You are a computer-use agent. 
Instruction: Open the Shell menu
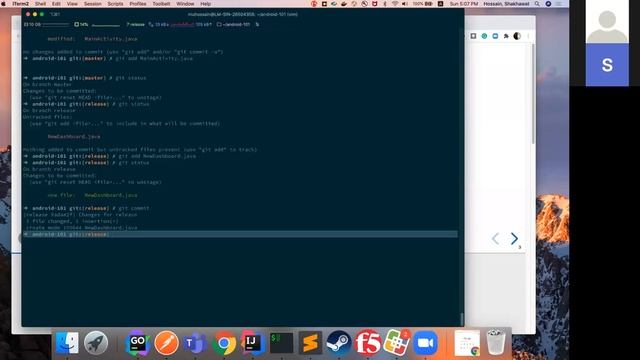[40, 4]
